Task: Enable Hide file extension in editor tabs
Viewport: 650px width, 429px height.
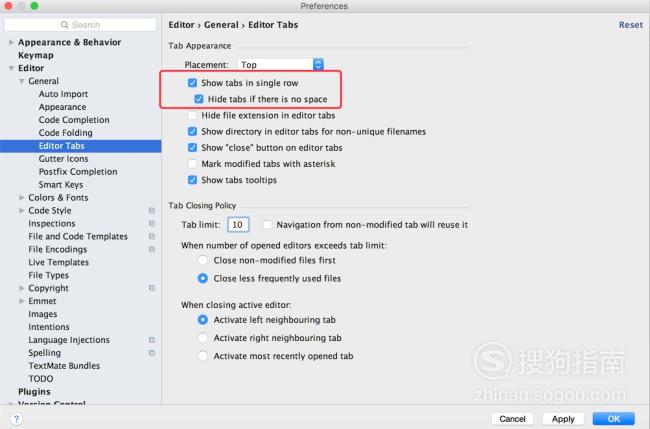Action: [x=192, y=115]
